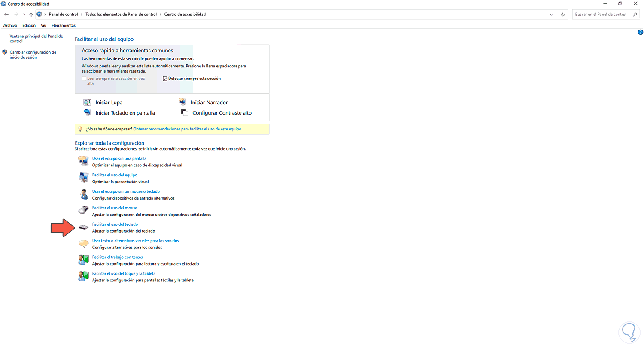Open 'Facilitar el uso del mouse'
This screenshot has width=644, height=348.
pyautogui.click(x=115, y=208)
